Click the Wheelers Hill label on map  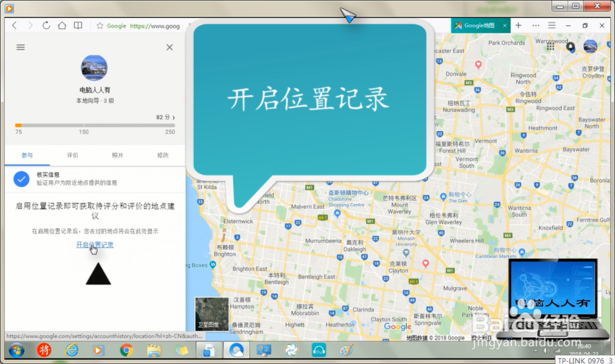(467, 241)
